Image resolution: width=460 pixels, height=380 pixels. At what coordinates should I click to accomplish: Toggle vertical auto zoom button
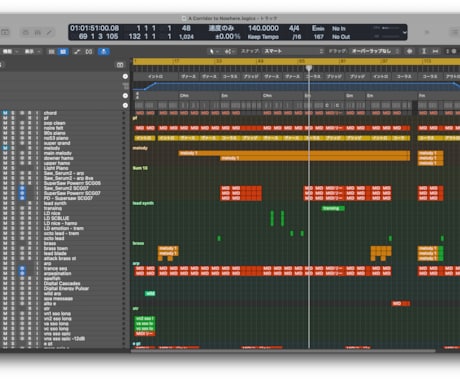(424, 51)
